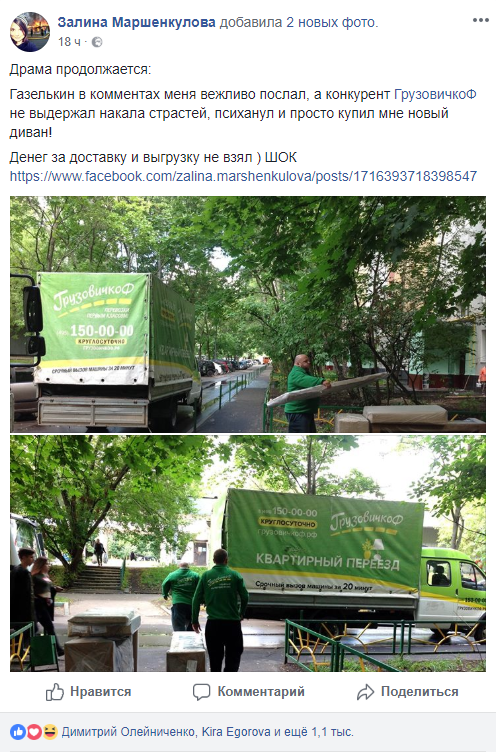Open the first photo with the truck's rear view
496x752 pixels.
pos(248,314)
